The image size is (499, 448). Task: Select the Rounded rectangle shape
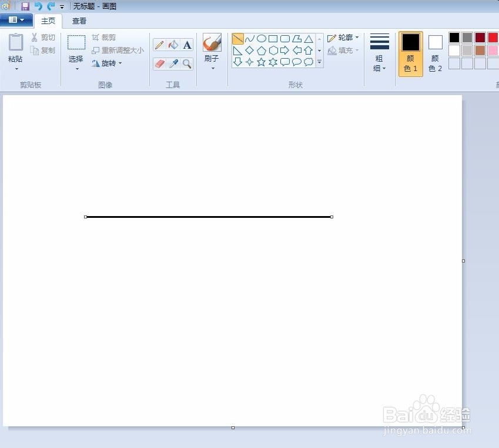(285, 39)
